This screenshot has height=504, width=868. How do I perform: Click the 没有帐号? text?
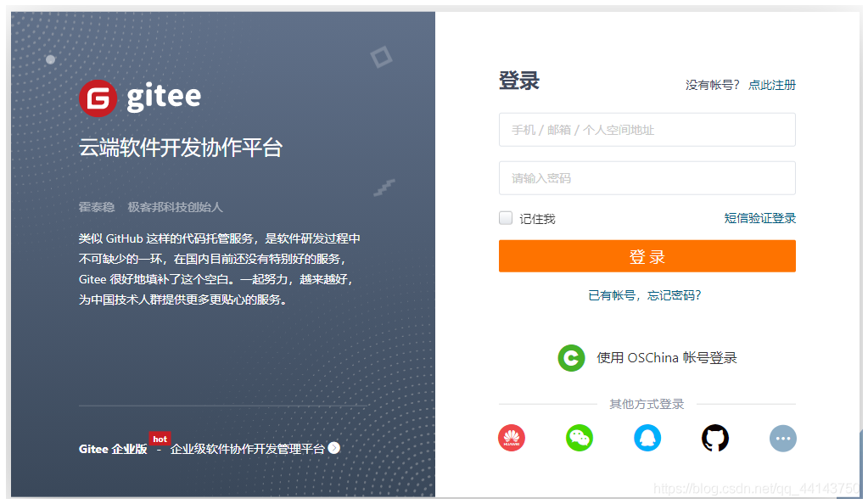[712, 85]
